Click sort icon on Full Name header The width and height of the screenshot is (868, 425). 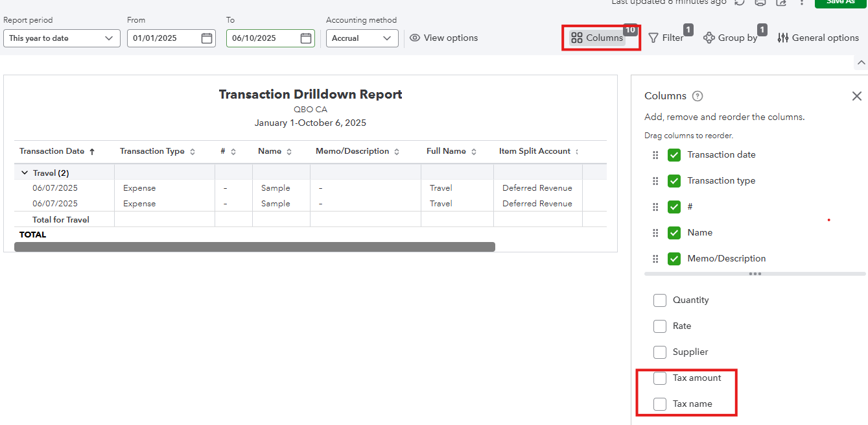(474, 151)
